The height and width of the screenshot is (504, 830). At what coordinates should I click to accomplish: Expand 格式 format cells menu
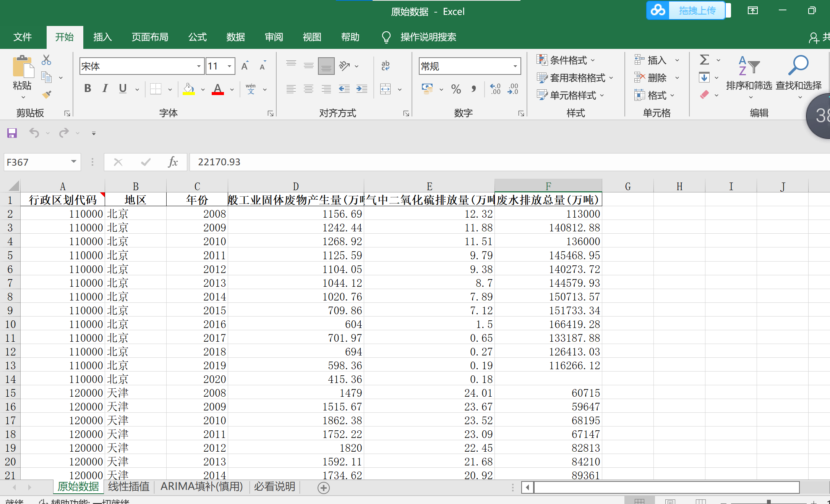pyautogui.click(x=655, y=95)
